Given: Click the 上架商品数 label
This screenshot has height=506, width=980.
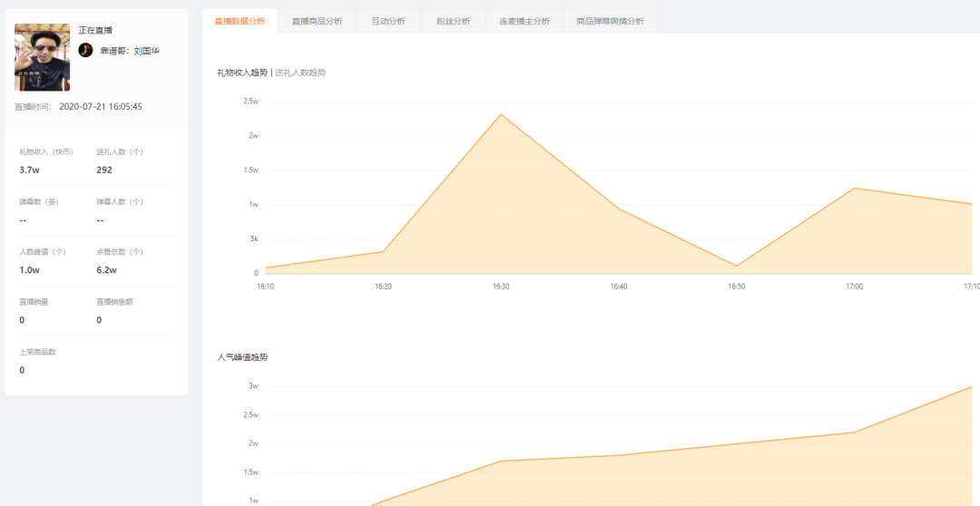Looking at the screenshot, I should (x=37, y=352).
